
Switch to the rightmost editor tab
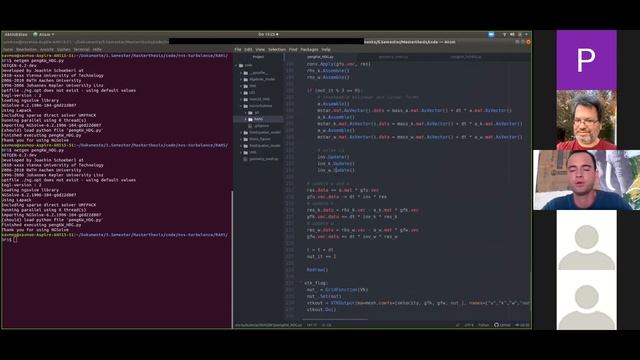(466, 57)
